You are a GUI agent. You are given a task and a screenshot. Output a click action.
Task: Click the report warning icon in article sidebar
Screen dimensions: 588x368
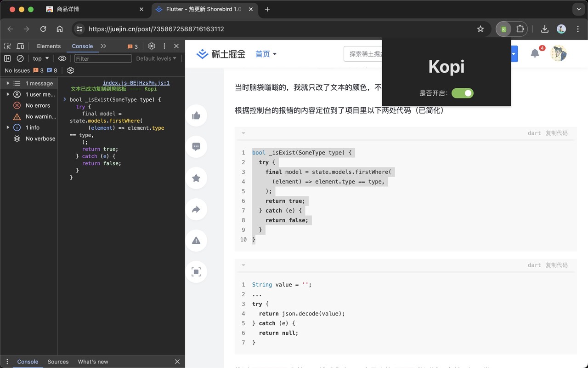pos(196,241)
